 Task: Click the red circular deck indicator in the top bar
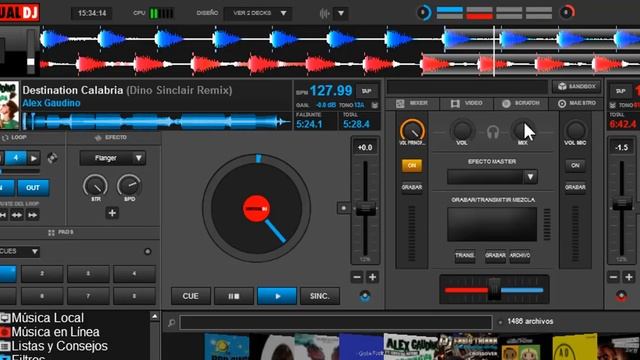[x=567, y=13]
